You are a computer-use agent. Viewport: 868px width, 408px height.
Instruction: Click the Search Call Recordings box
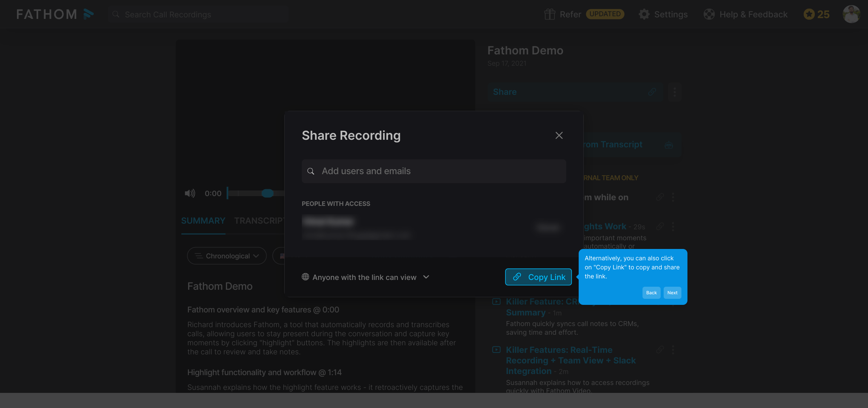[198, 14]
